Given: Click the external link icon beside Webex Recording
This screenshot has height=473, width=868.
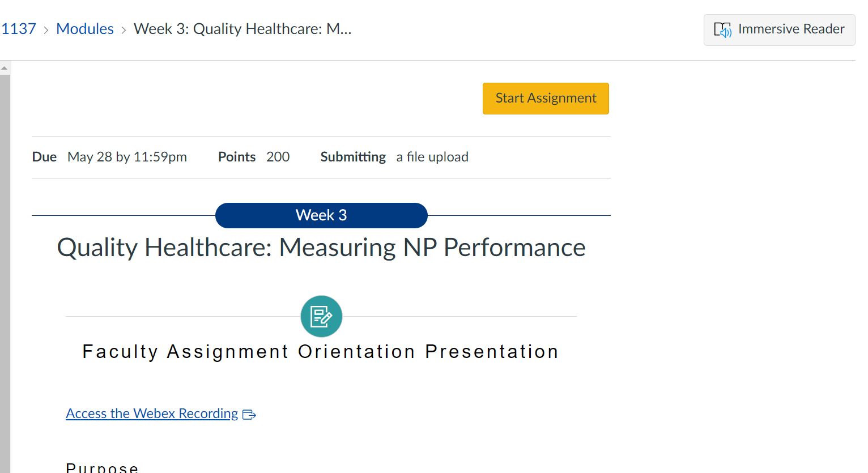Looking at the screenshot, I should (249, 415).
